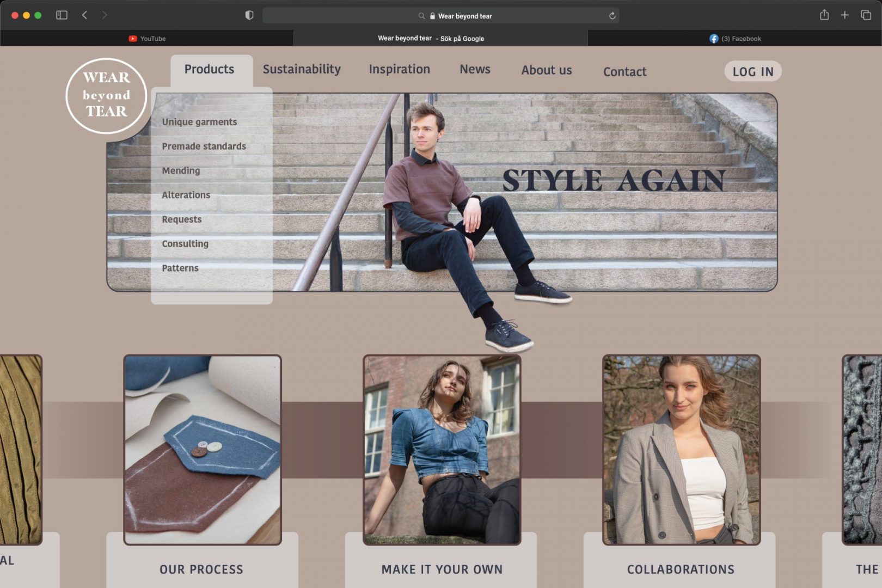Open the About us page
The height and width of the screenshot is (588, 882).
tap(547, 70)
